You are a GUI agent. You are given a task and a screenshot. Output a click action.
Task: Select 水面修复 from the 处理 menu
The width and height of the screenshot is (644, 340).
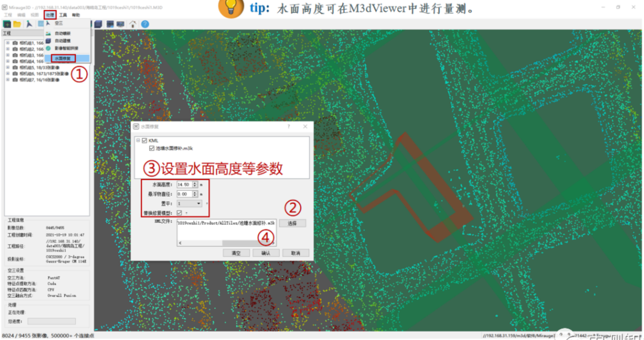(x=63, y=58)
